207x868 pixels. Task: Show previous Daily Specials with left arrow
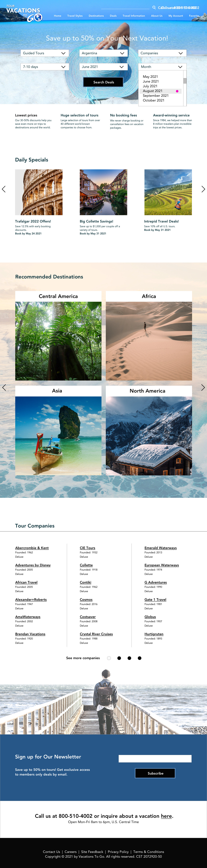[x=4, y=189]
